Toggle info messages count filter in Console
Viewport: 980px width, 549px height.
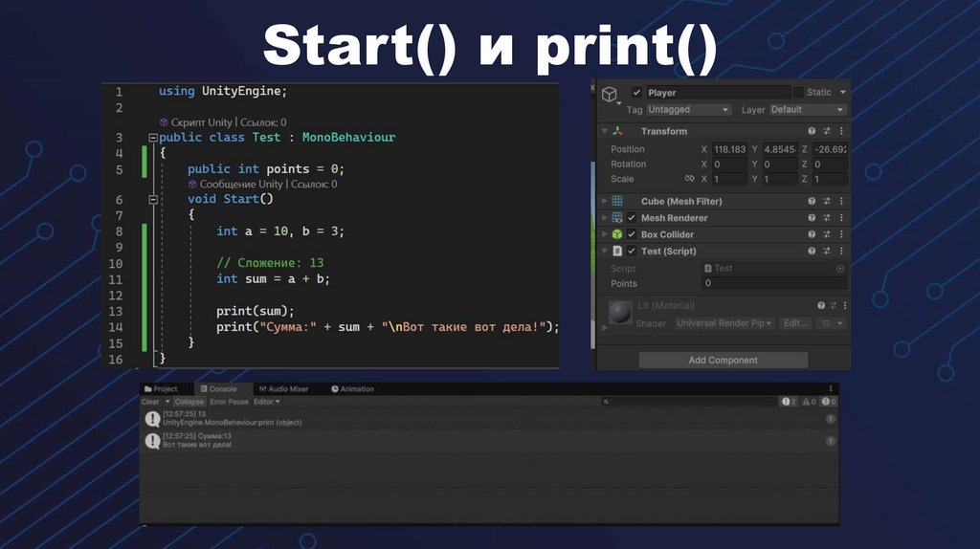789,402
